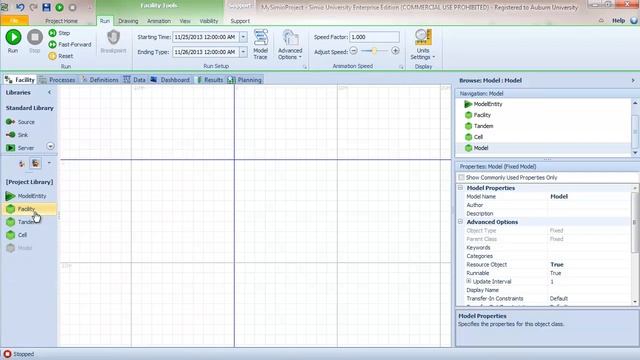Click the Ending Type date field
640x360 pixels.
(206, 52)
